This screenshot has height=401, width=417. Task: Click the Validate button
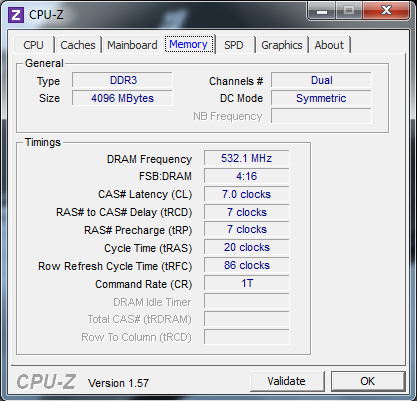click(287, 381)
